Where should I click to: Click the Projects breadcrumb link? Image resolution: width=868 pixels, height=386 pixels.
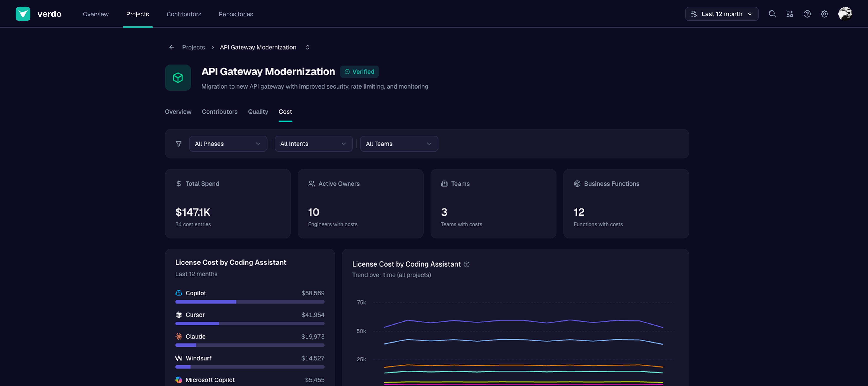pos(193,48)
